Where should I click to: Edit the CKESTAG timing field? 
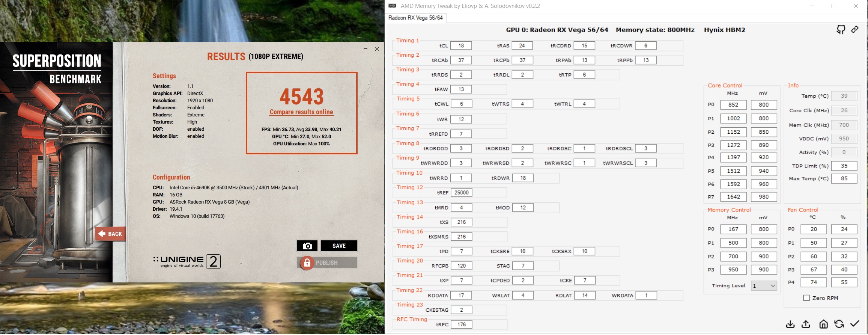(461, 310)
